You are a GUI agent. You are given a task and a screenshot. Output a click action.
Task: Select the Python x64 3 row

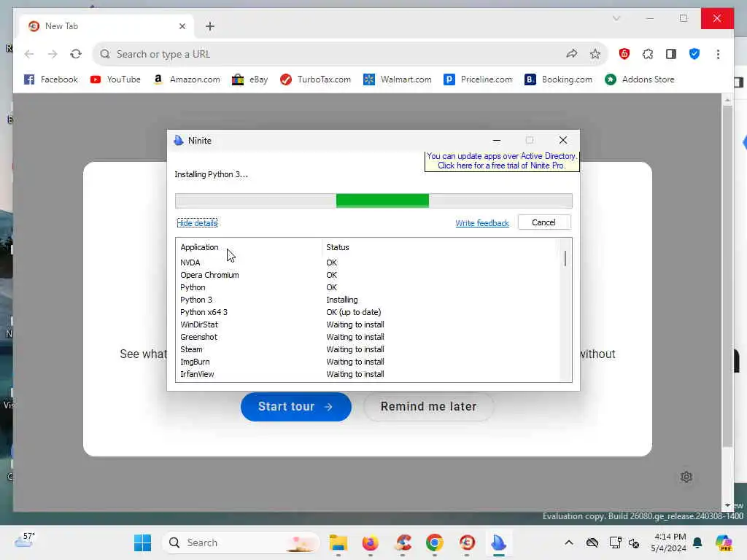(x=367, y=312)
